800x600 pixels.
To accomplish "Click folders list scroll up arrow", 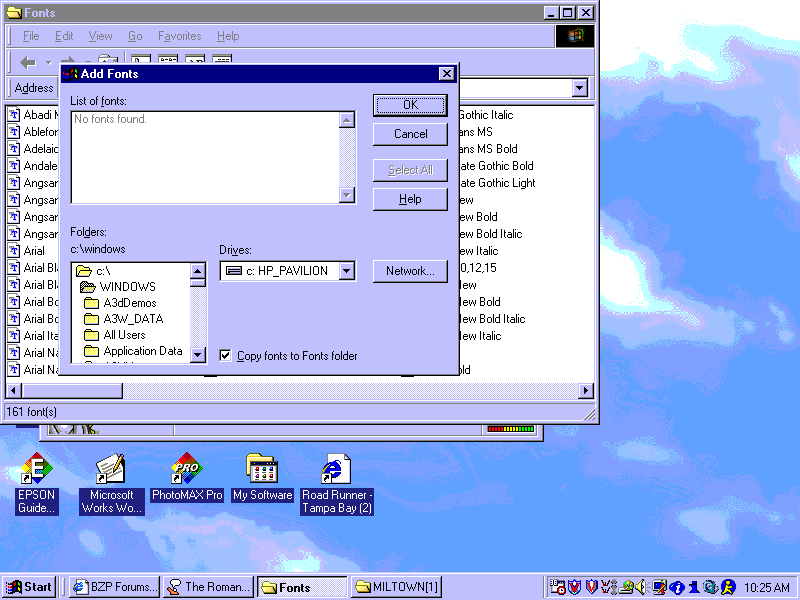I will [x=197, y=271].
